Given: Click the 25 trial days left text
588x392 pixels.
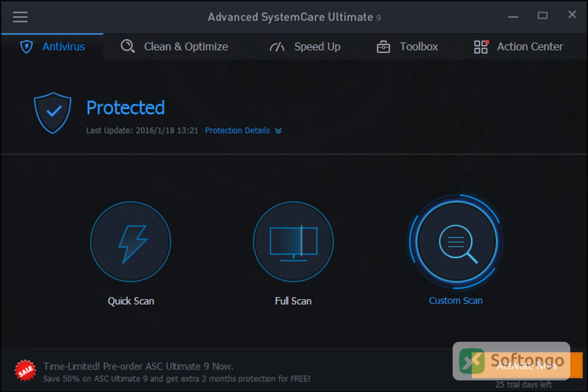Looking at the screenshot, I should click(523, 385).
